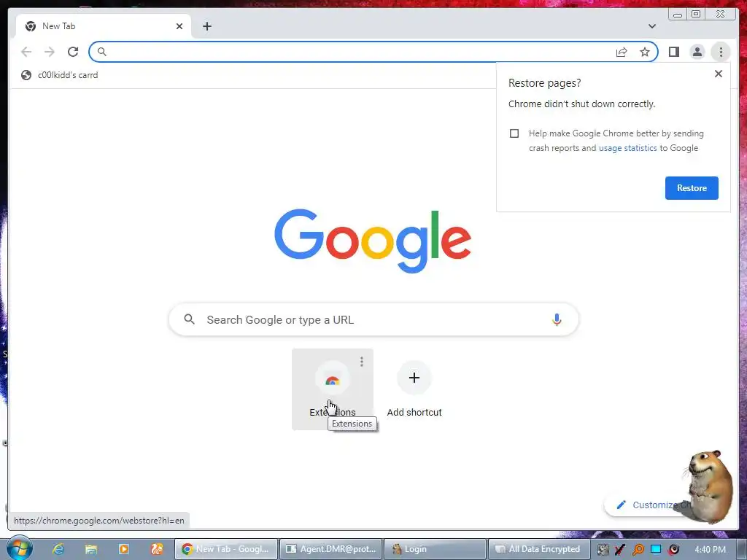Click the Google logo

click(x=373, y=241)
